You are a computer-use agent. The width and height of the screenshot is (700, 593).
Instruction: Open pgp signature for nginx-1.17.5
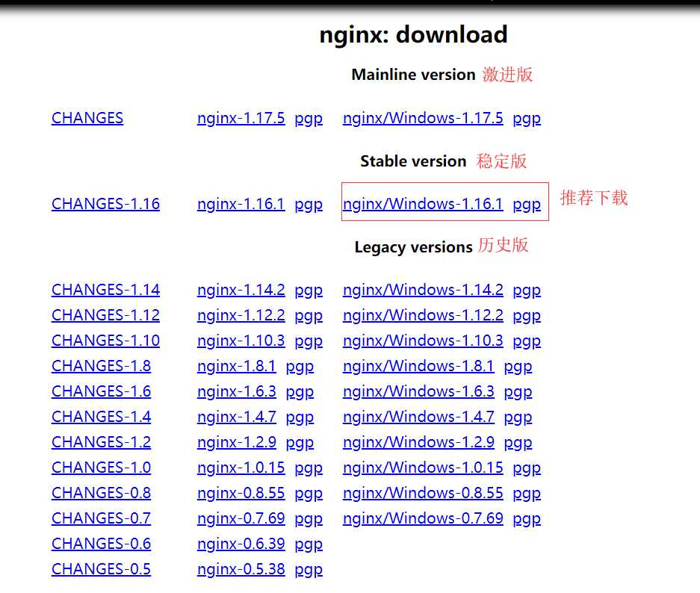tap(309, 119)
